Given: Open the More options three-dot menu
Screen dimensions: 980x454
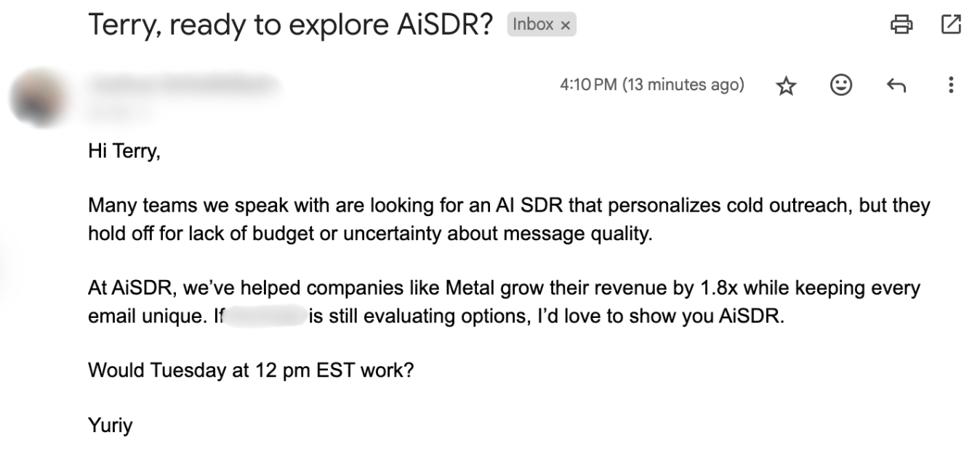Looking at the screenshot, I should [950, 86].
